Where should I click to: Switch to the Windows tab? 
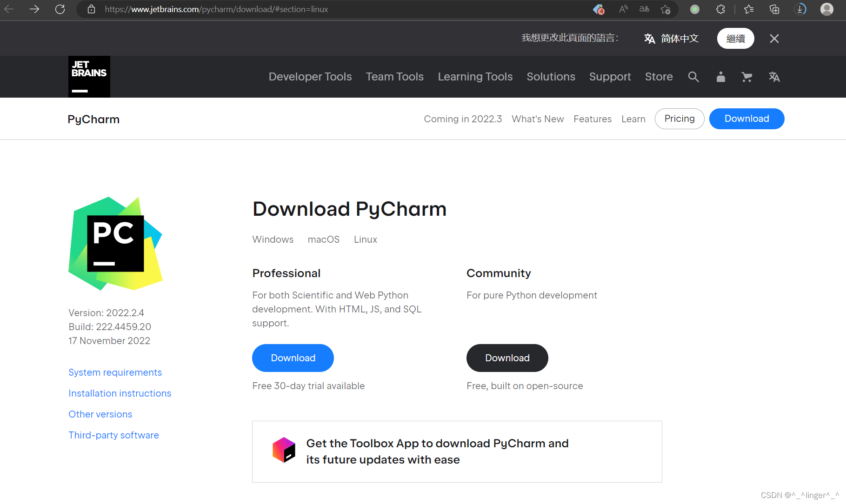pyautogui.click(x=273, y=239)
